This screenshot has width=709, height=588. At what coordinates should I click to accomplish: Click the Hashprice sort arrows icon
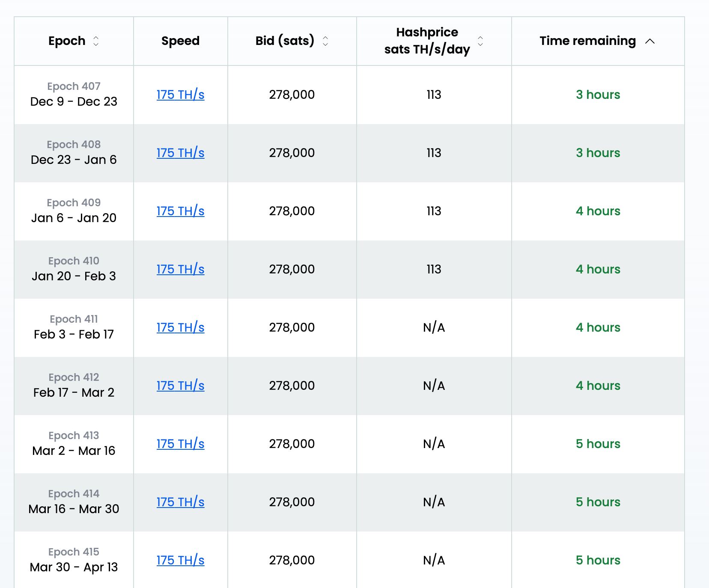pyautogui.click(x=480, y=41)
